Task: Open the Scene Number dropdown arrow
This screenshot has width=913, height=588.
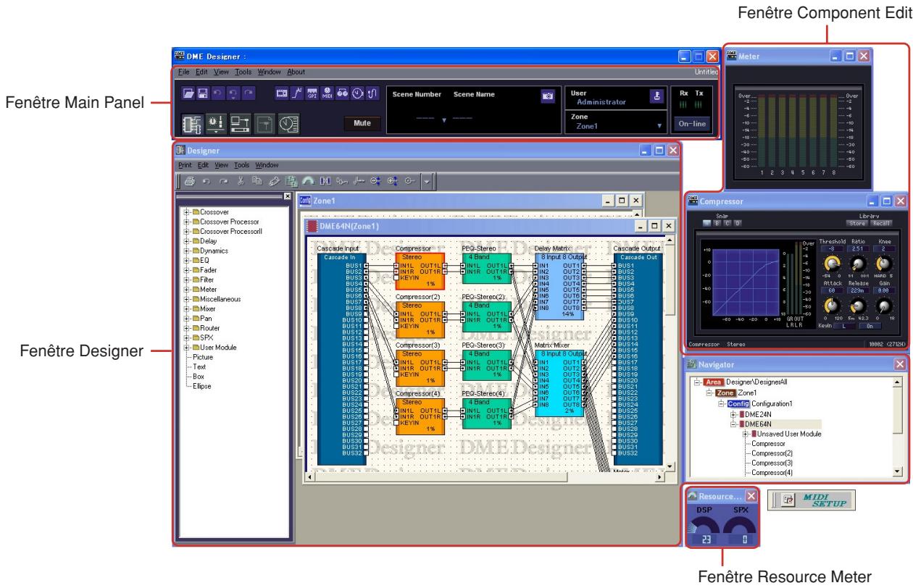Action: (x=444, y=119)
